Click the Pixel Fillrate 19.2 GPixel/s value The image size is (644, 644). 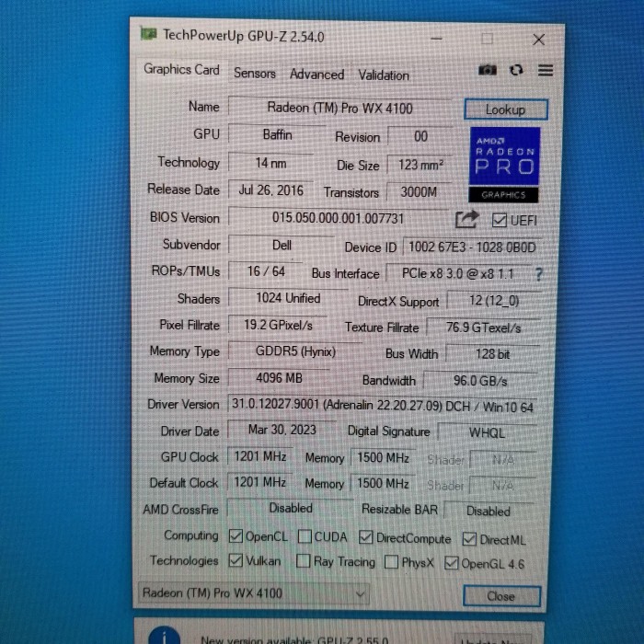[278, 326]
